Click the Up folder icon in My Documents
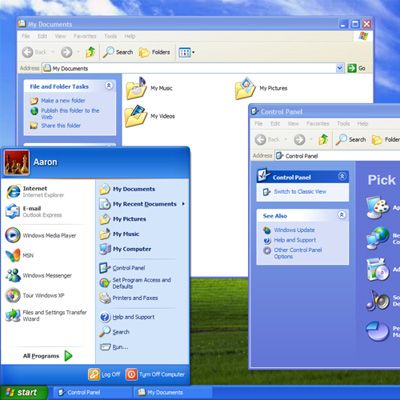400x400 pixels. pyautogui.click(x=90, y=52)
